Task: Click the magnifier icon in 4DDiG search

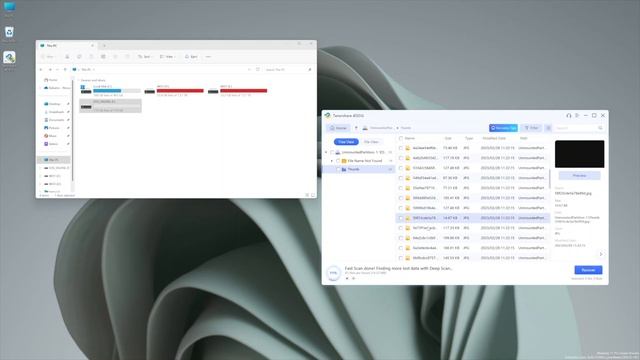Action: click(600, 128)
